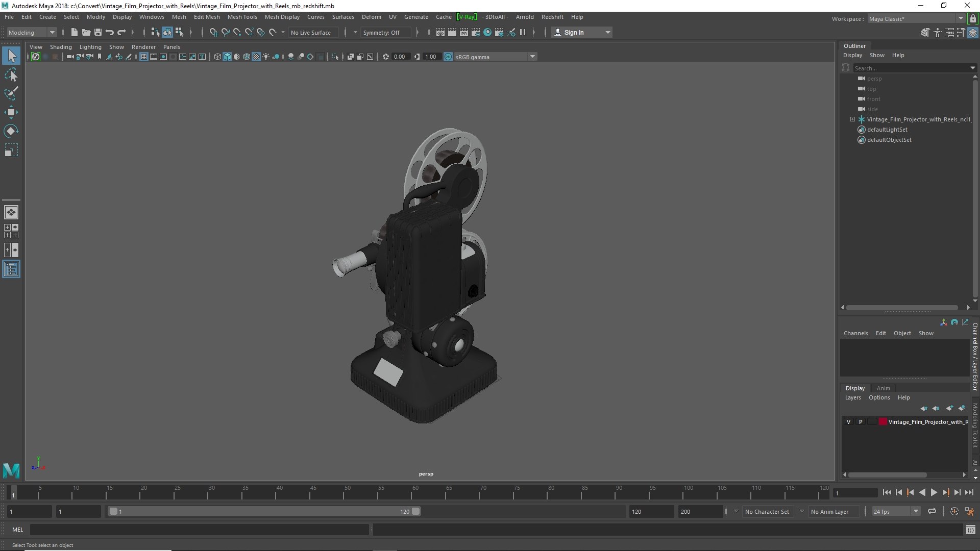Open the Redshift menu

coord(552,17)
